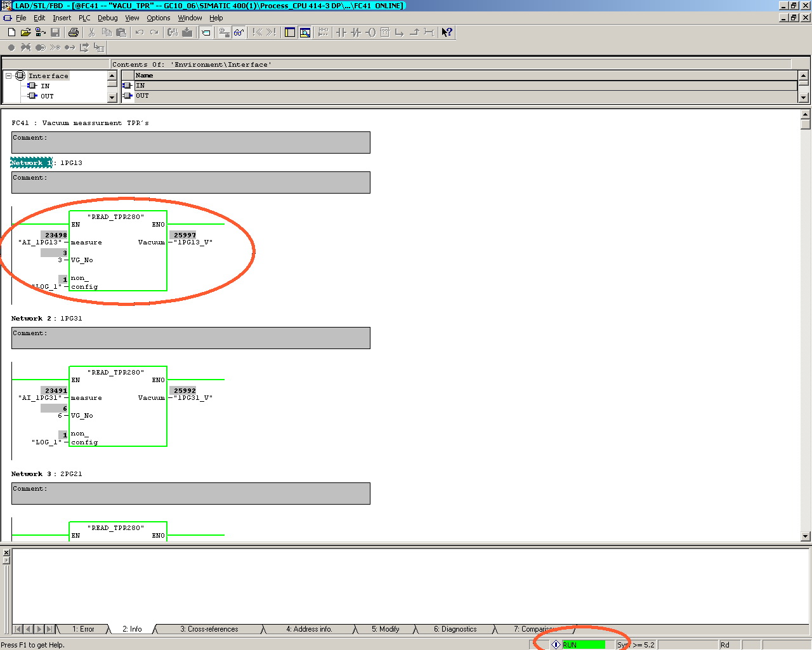This screenshot has height=650, width=812.
Task: Click the "1PG31_V" output operand
Action: (193, 398)
